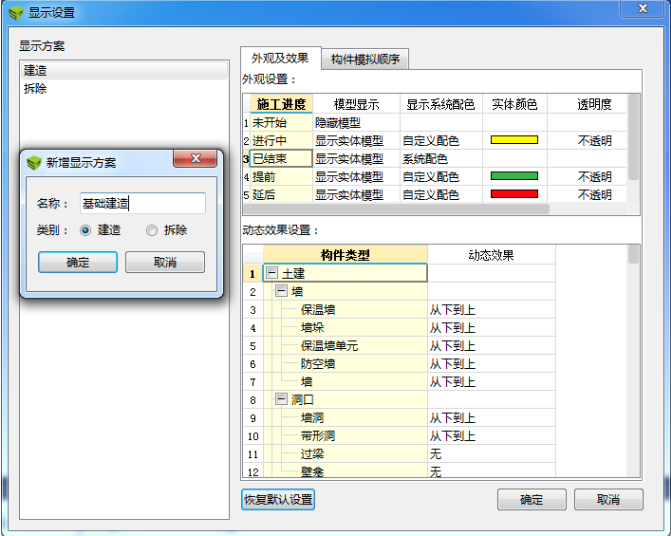
Task: Click the green color swatch for 提前
Action: [514, 176]
